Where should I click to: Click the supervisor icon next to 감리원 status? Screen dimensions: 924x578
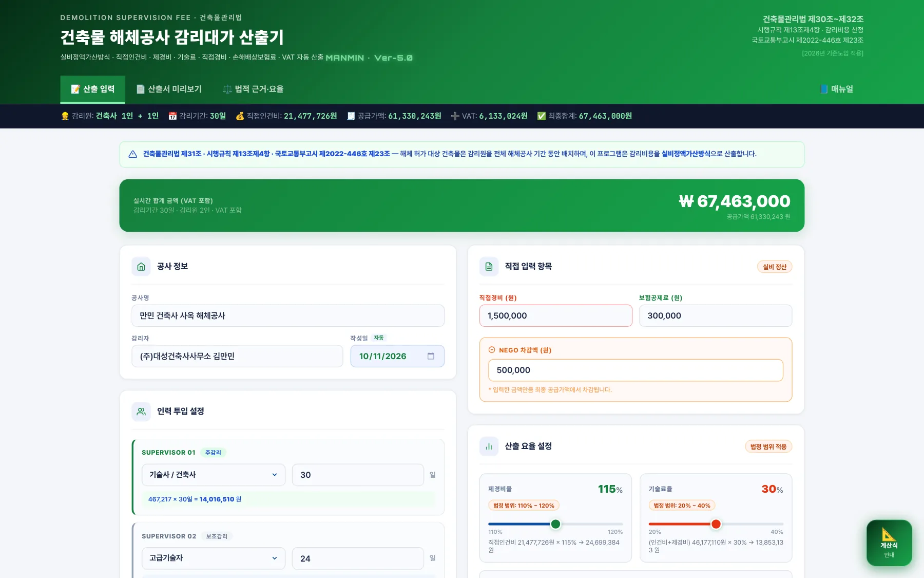tap(65, 116)
